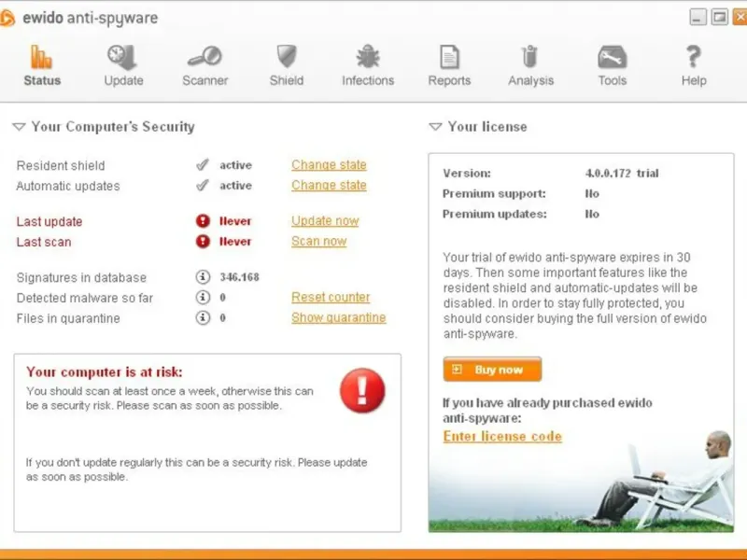Image resolution: width=747 pixels, height=560 pixels.
Task: Select the Shield icon in toolbar
Action: (x=287, y=57)
